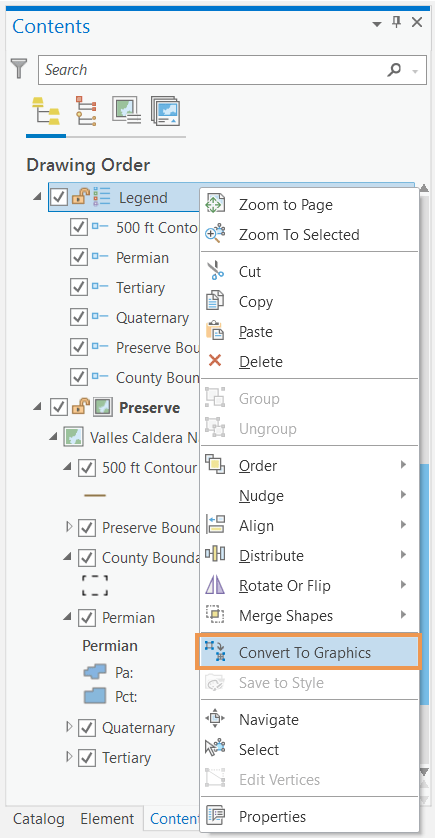The height and width of the screenshot is (838, 435).
Task: Click the filter funnel icon beside Search
Action: pyautogui.click(x=19, y=69)
